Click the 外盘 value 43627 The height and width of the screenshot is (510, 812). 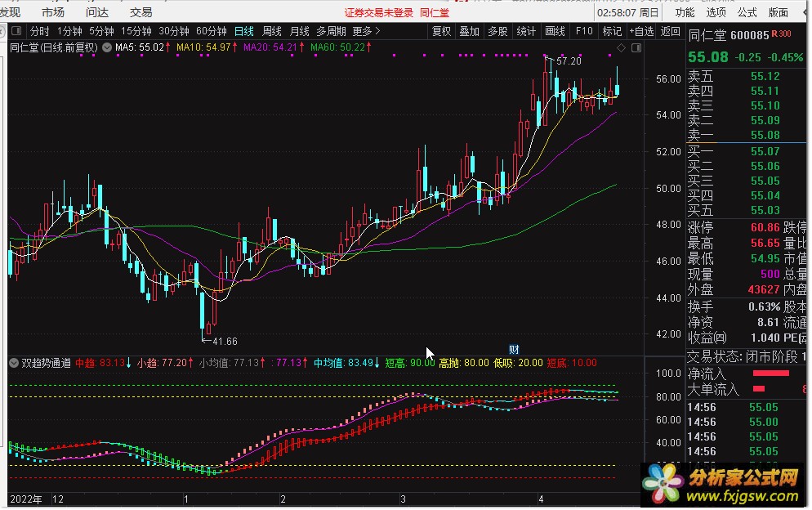(x=763, y=289)
